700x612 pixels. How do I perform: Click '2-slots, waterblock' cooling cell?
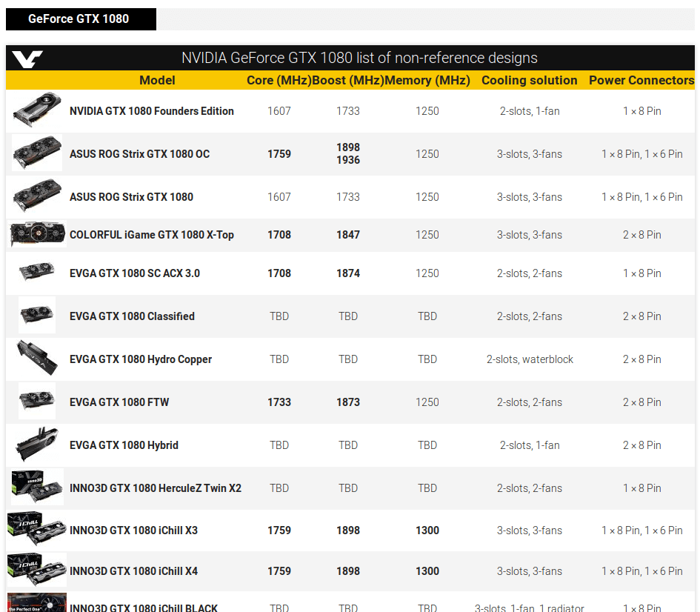(530, 359)
